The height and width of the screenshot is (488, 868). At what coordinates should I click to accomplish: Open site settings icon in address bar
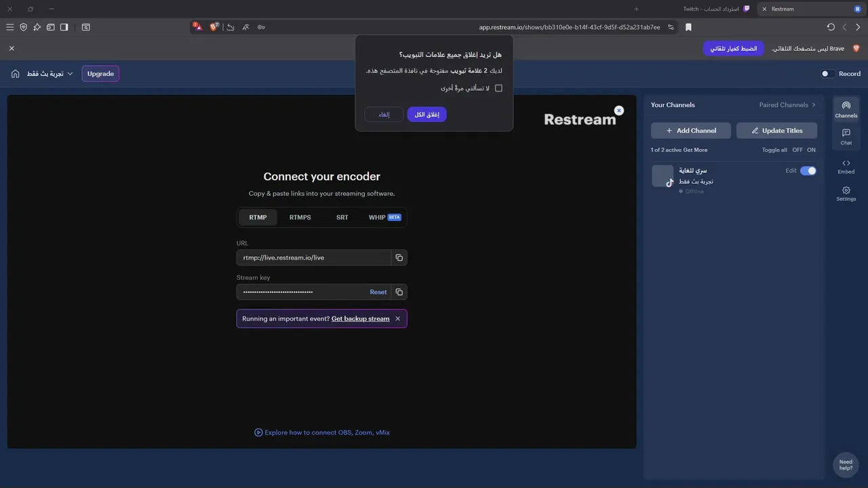(671, 27)
